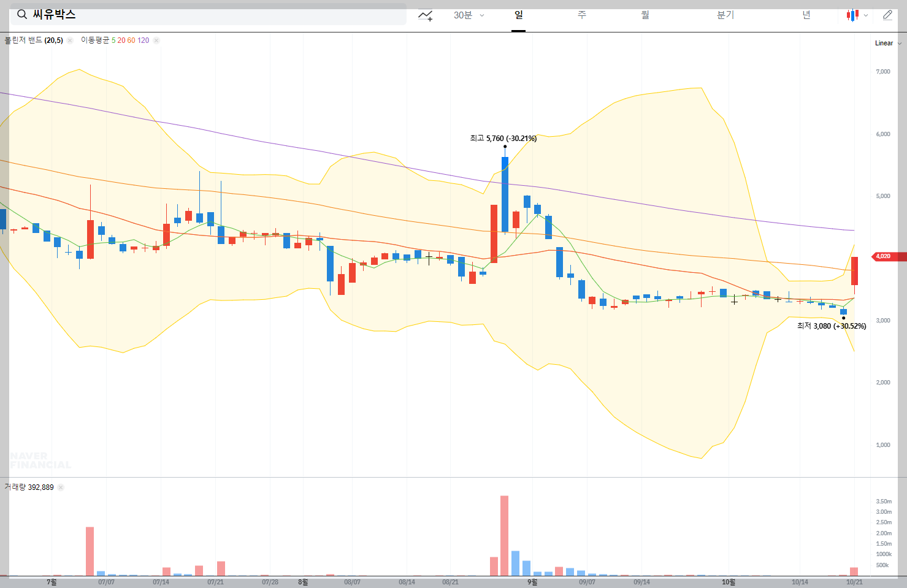Switch to the 주 (weekly) tab
This screenshot has width=907, height=588.
[581, 15]
